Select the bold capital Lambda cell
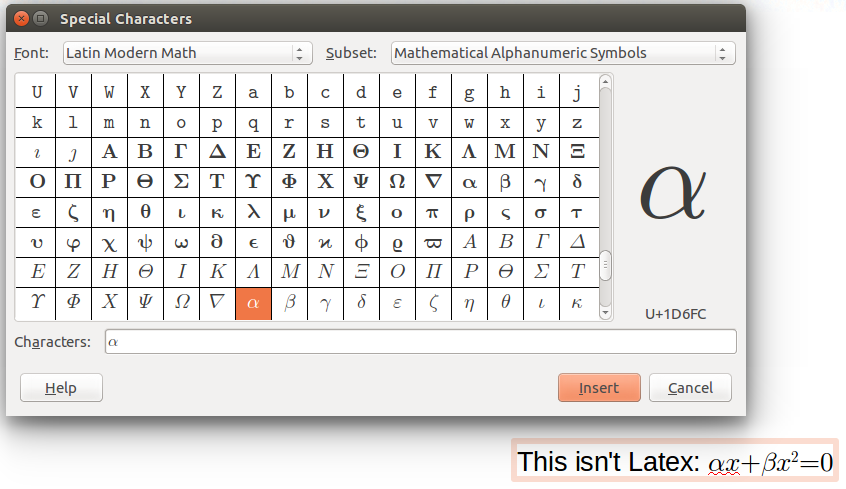 469,152
